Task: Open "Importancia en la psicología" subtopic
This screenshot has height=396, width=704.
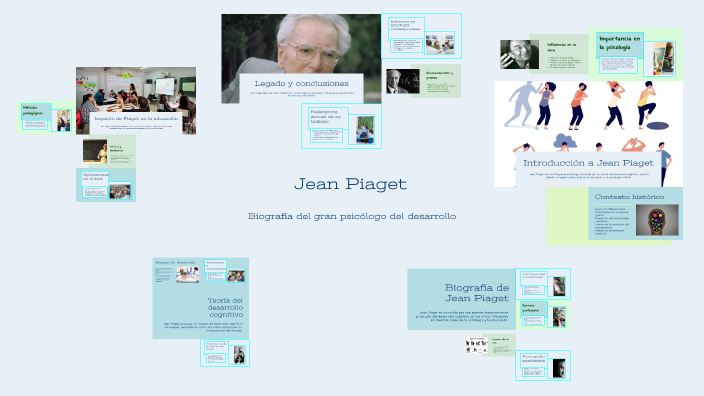Action: tap(620, 43)
